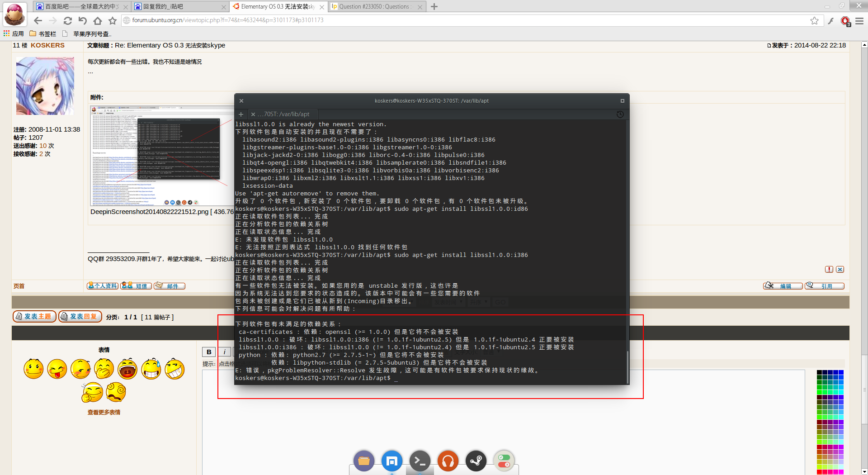
Task: Open KOSKERS user profile link
Action: tap(47, 45)
